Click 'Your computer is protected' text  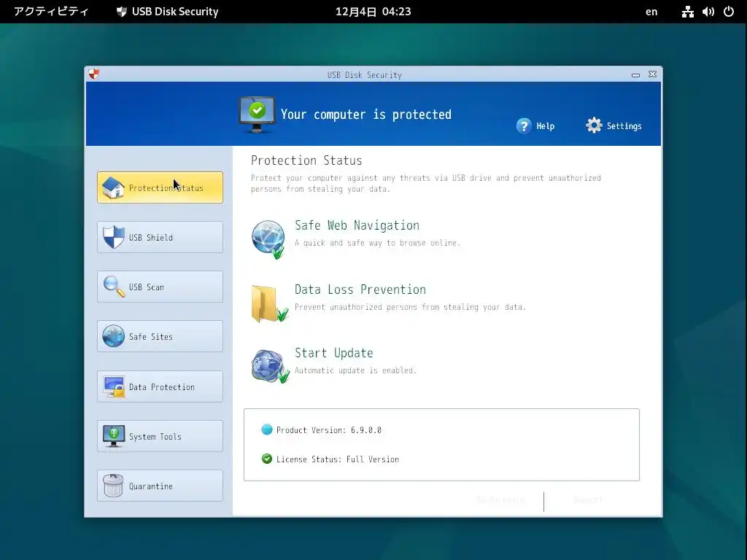click(366, 114)
